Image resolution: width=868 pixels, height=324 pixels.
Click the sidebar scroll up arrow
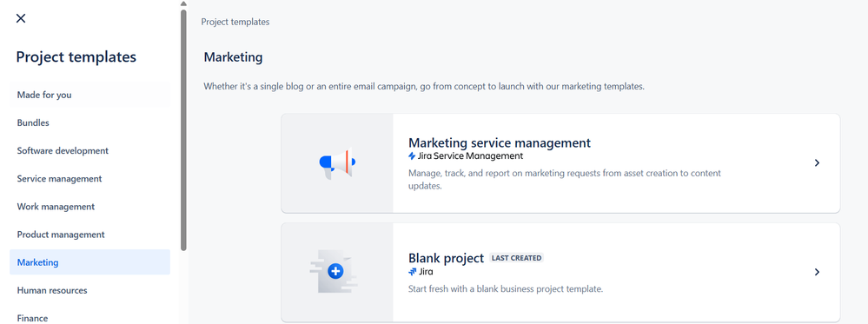click(184, 3)
